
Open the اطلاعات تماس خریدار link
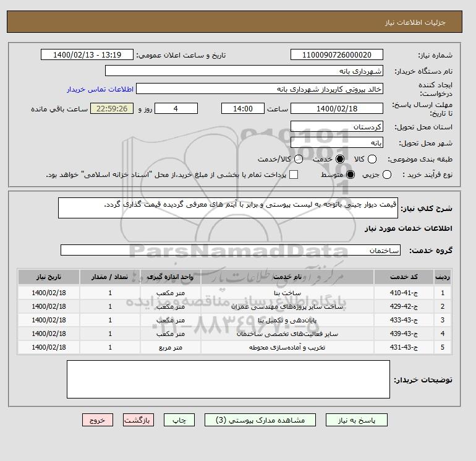100,89
